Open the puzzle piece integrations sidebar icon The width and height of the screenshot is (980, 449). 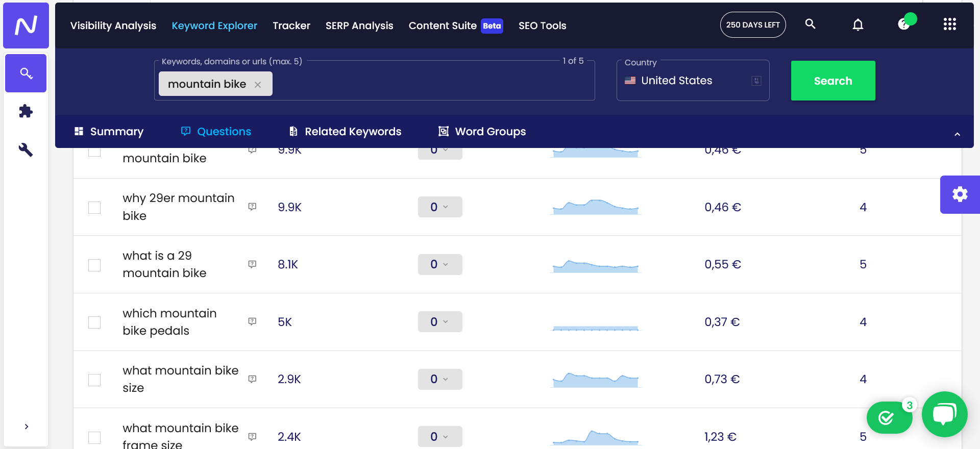(x=26, y=111)
